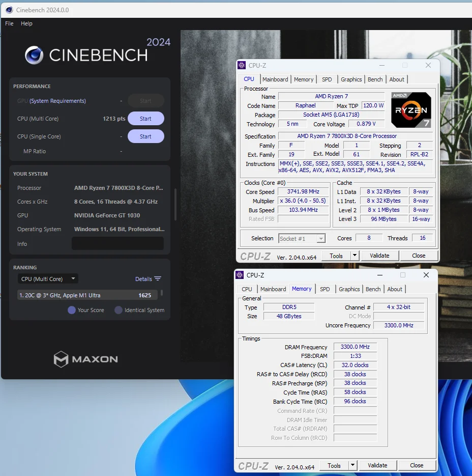Minimize the lower CPU-Z window

(380, 275)
